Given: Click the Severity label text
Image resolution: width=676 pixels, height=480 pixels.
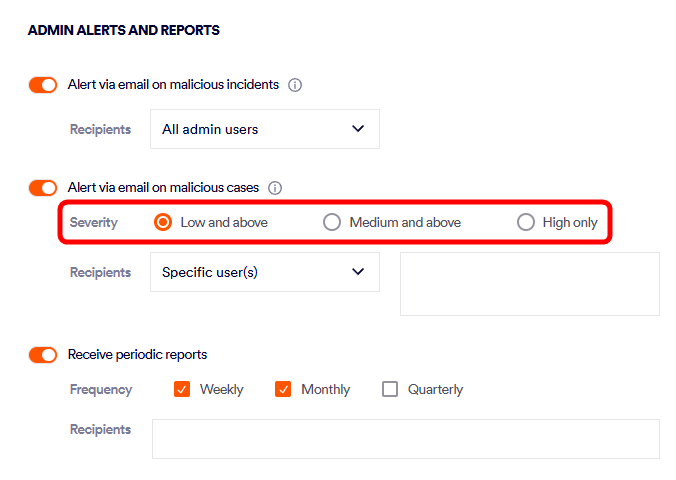Looking at the screenshot, I should pos(93,222).
